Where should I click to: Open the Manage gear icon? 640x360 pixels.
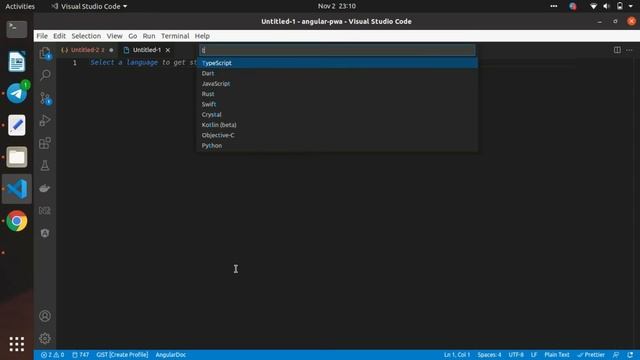point(45,338)
